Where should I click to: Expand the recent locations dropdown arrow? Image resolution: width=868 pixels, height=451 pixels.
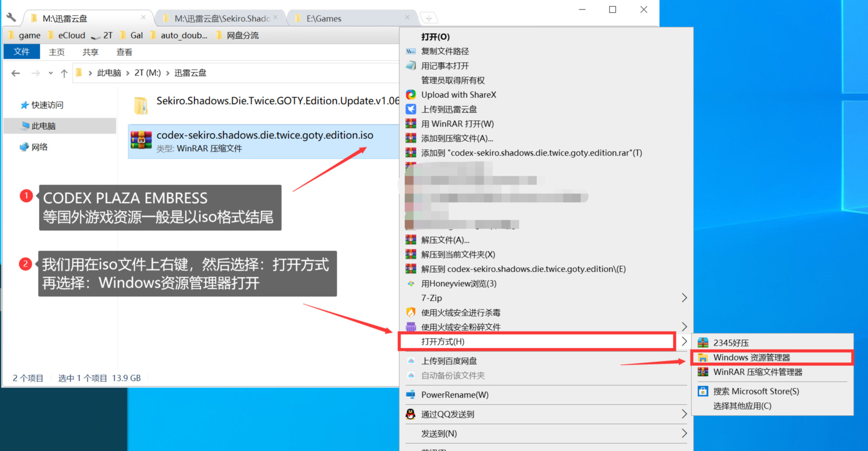click(51, 73)
